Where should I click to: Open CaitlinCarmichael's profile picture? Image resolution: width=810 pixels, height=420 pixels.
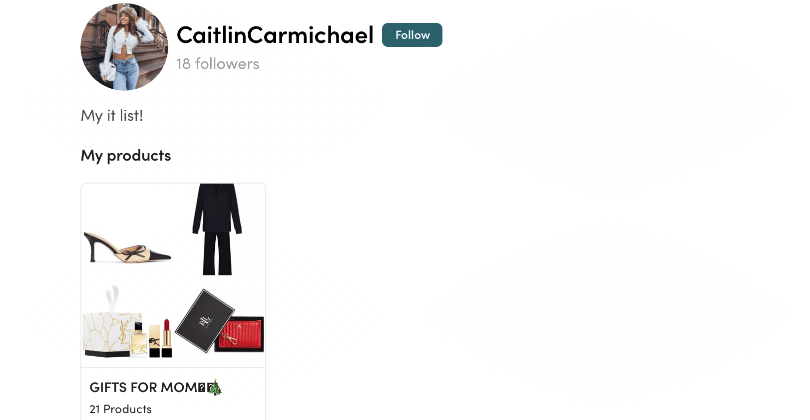pyautogui.click(x=124, y=46)
